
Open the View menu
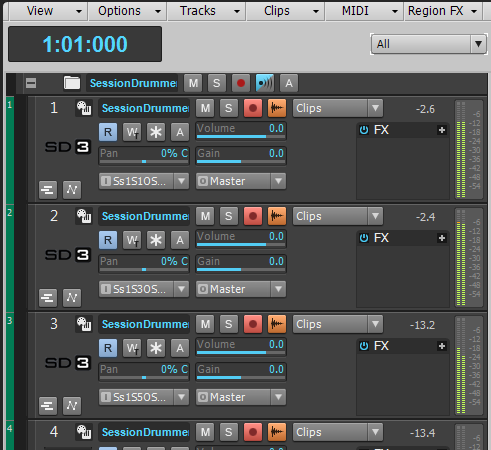pos(49,11)
